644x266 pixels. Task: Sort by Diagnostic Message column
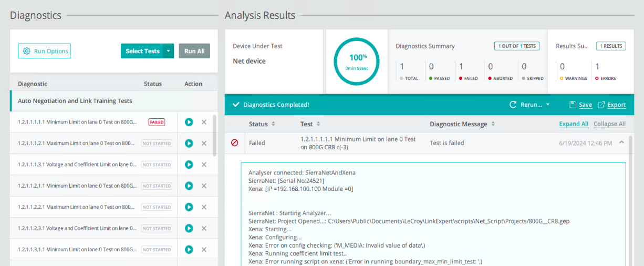click(493, 124)
